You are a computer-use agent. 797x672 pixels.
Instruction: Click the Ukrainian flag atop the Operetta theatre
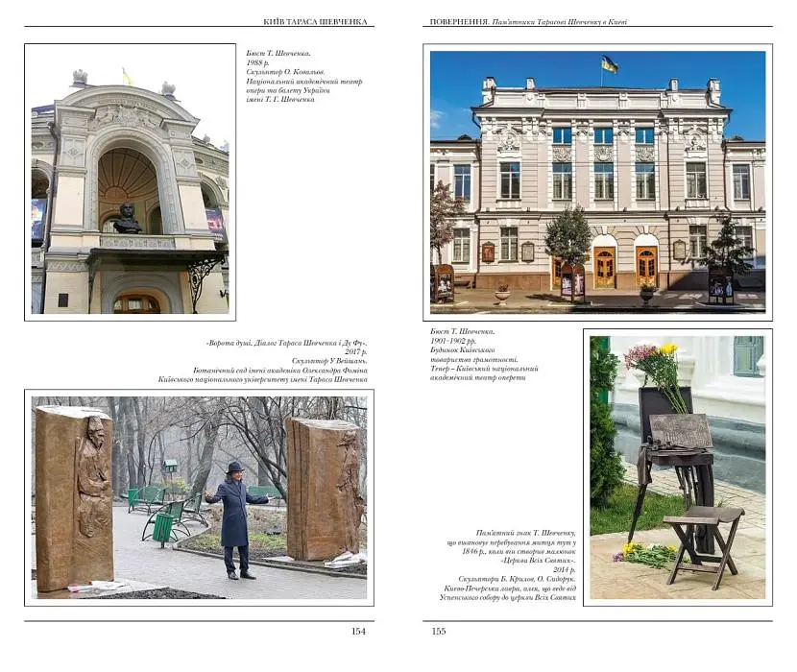click(610, 63)
